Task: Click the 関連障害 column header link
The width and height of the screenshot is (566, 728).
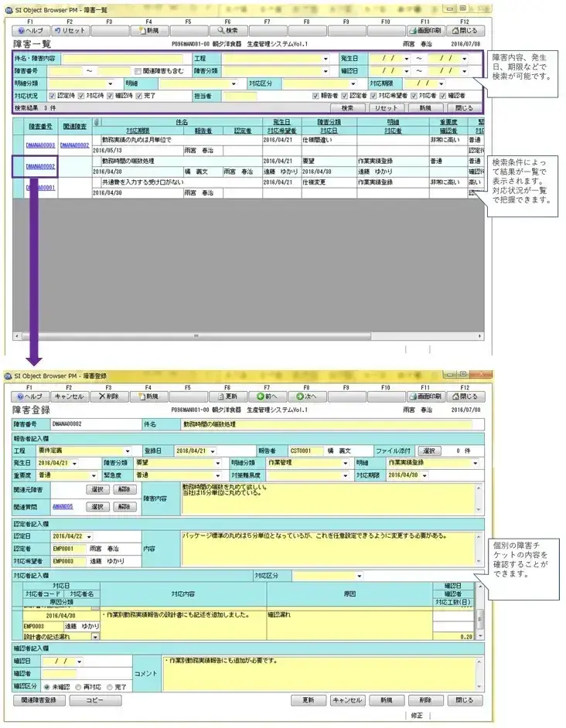Action: [x=74, y=126]
